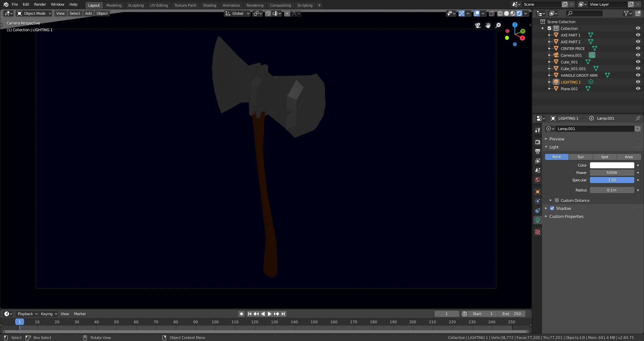Click the Z axis on navigation gizmo
644x341 pixels.
pyautogui.click(x=515, y=25)
